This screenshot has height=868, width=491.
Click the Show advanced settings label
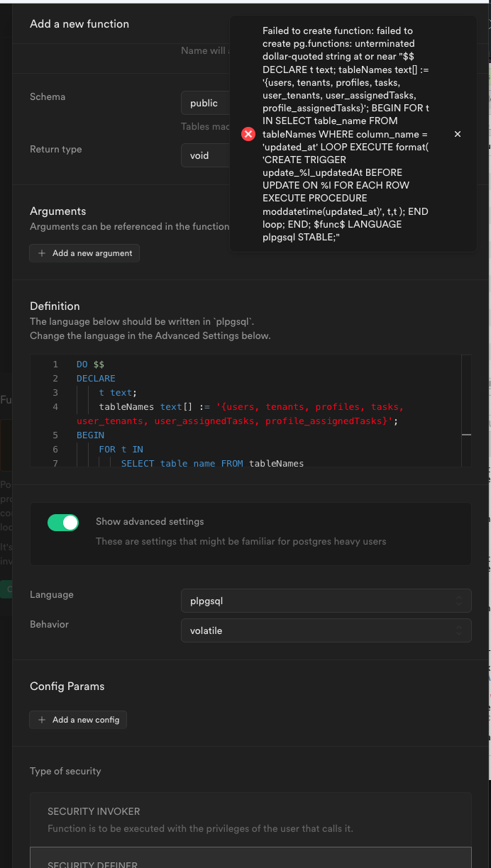point(150,521)
